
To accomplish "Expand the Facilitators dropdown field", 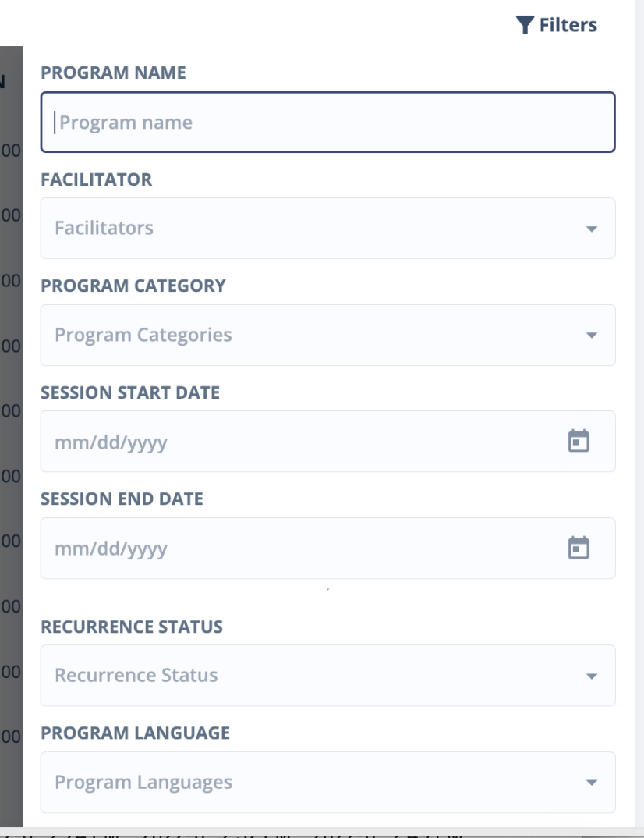I will tap(312, 229).
